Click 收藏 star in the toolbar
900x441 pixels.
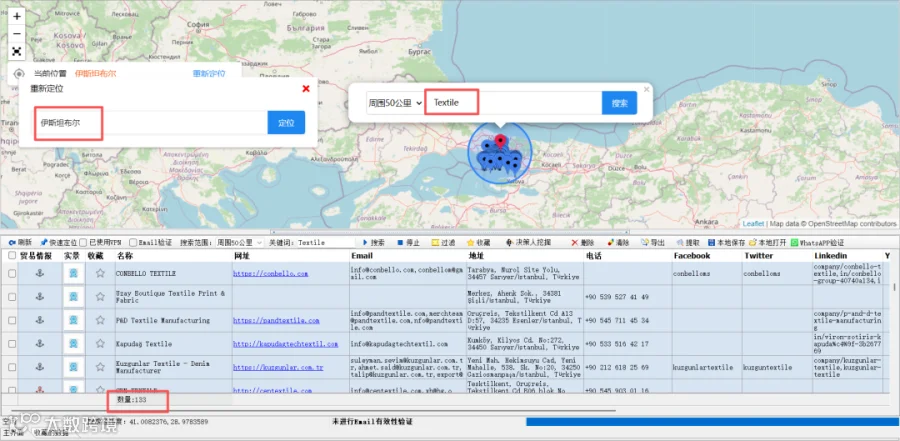[479, 243]
